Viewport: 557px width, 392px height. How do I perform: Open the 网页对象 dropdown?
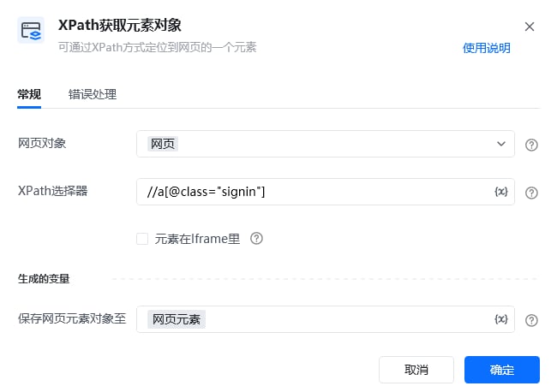[326, 144]
